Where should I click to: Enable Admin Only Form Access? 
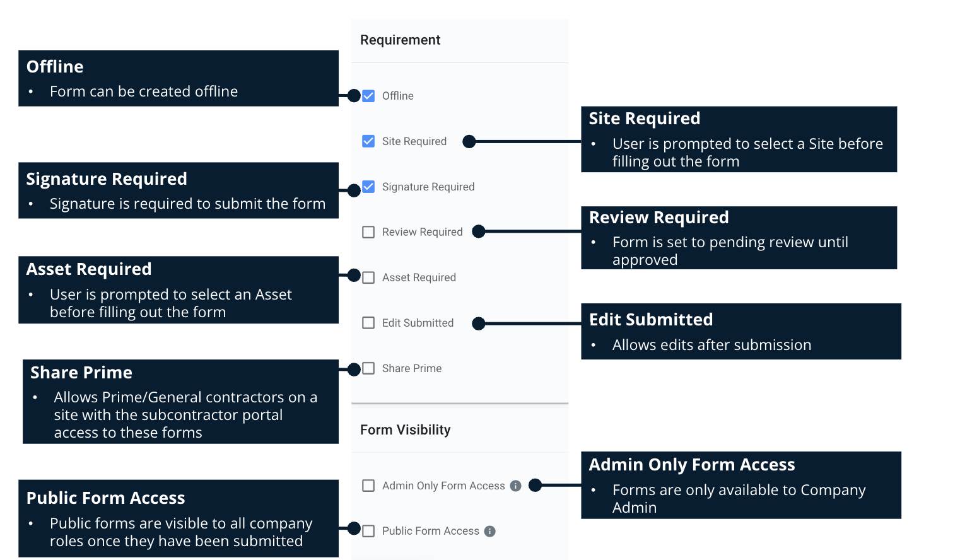[368, 486]
